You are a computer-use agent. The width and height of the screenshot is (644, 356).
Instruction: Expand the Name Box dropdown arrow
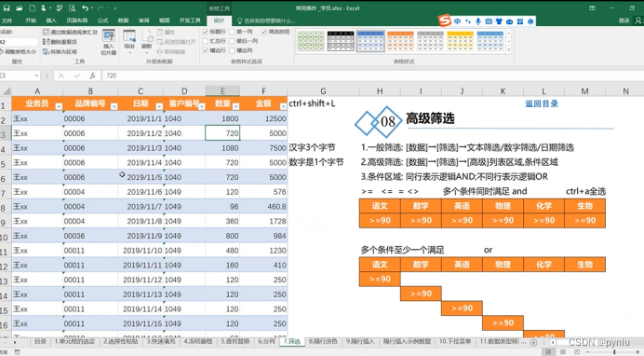36,75
